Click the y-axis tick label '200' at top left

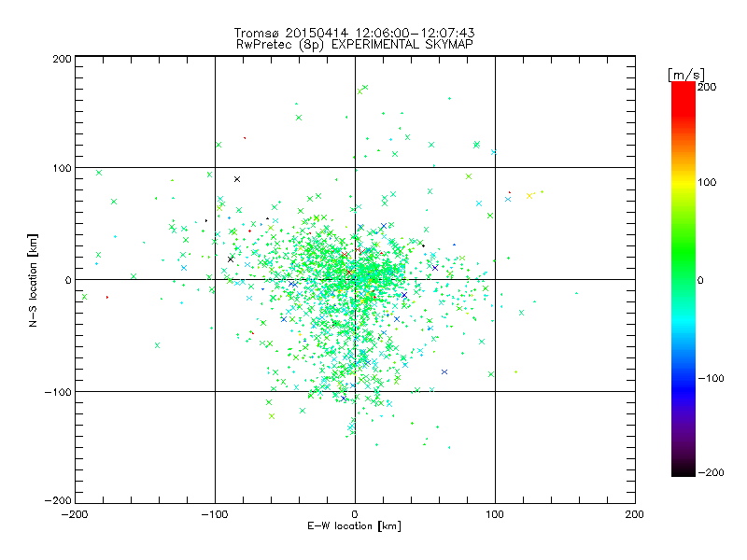point(62,59)
